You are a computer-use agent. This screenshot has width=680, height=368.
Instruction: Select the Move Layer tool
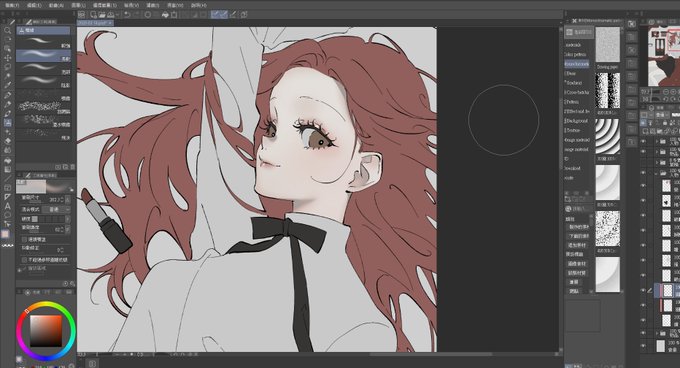[x=7, y=58]
